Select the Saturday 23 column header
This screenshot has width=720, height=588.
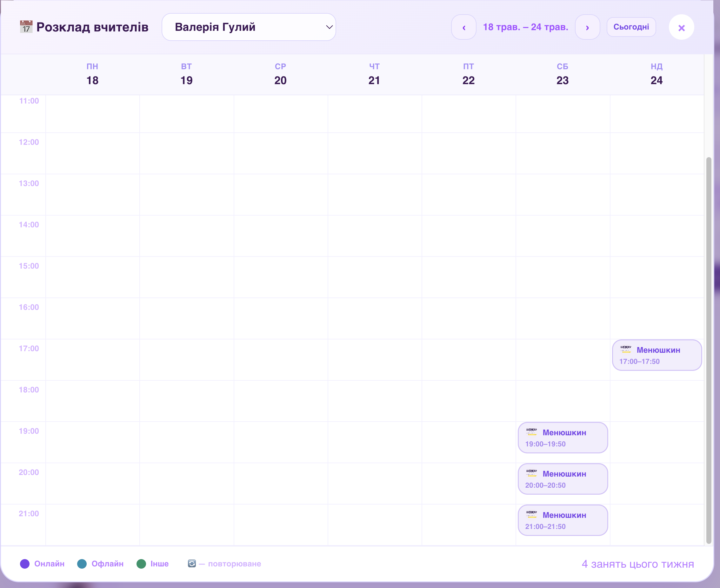(x=563, y=74)
